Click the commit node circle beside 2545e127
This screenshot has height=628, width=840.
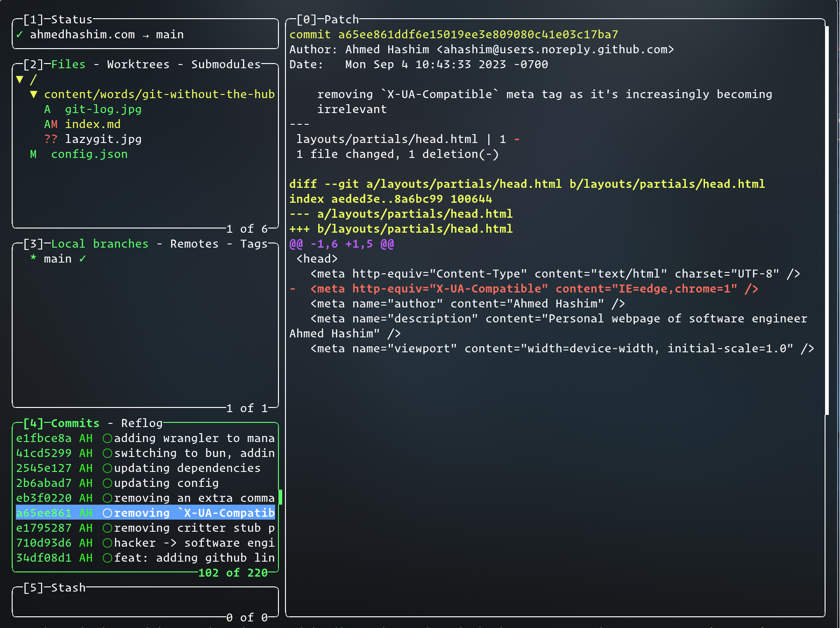[x=107, y=468]
